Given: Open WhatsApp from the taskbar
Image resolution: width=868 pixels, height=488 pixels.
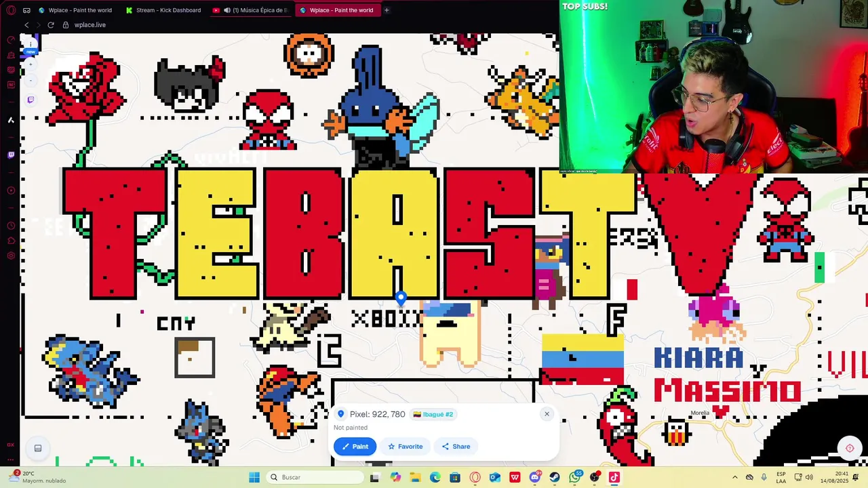Looking at the screenshot, I should (575, 477).
